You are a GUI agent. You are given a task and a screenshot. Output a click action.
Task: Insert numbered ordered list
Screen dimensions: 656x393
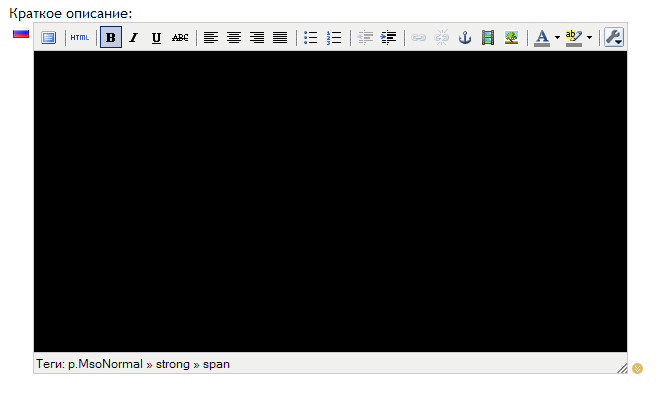[x=334, y=37]
